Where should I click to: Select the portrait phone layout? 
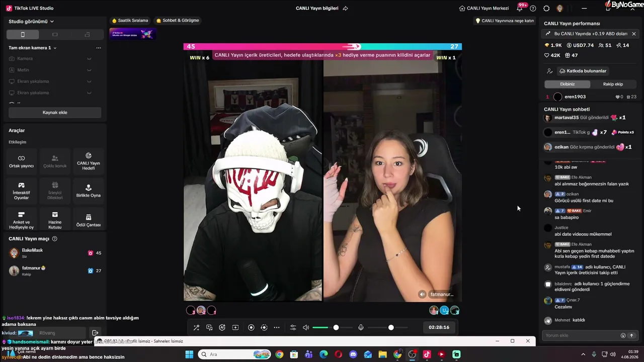[x=22, y=35]
